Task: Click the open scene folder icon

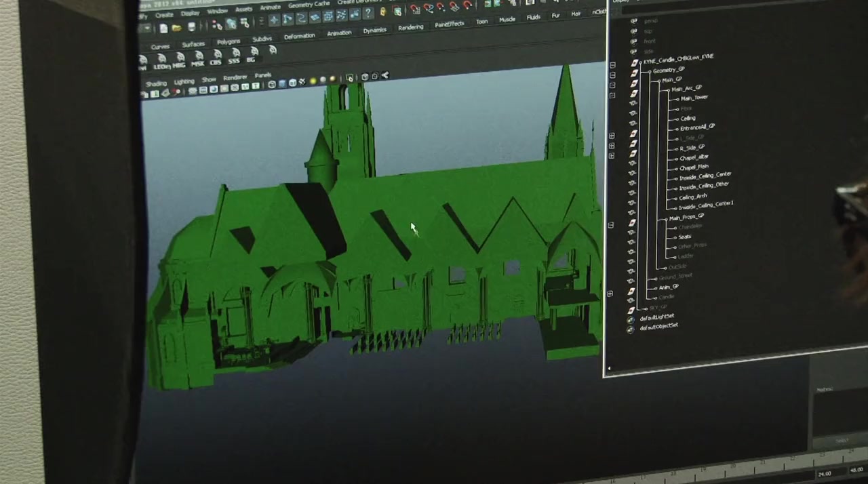Action: click(x=177, y=28)
